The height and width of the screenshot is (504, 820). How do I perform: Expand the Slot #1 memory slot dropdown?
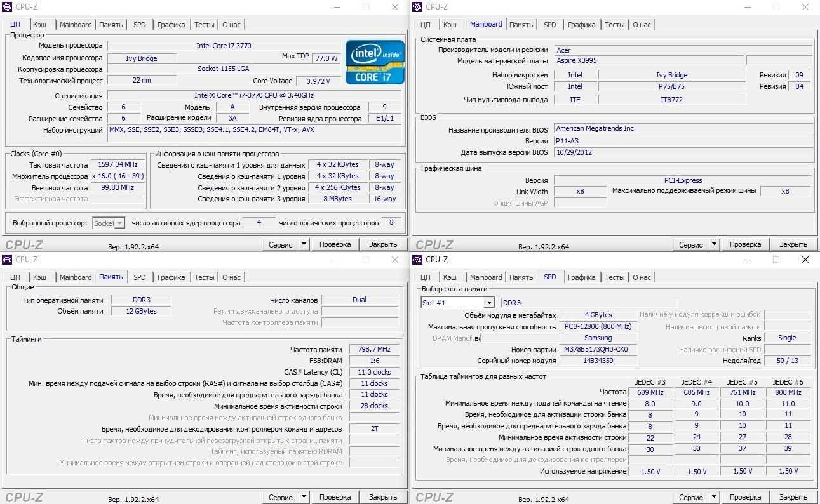click(x=488, y=303)
